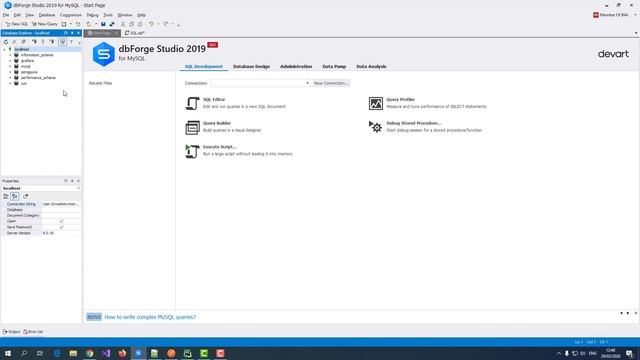Screen dimensions: 640x360
Task: Open the Database Explorer window position dropdown
Action: pos(65,33)
